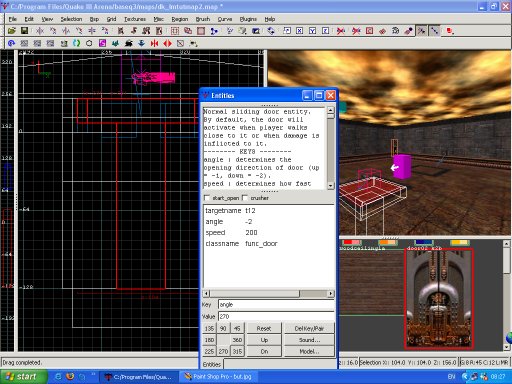Toggle the Z scale lock button

[x=326, y=31]
